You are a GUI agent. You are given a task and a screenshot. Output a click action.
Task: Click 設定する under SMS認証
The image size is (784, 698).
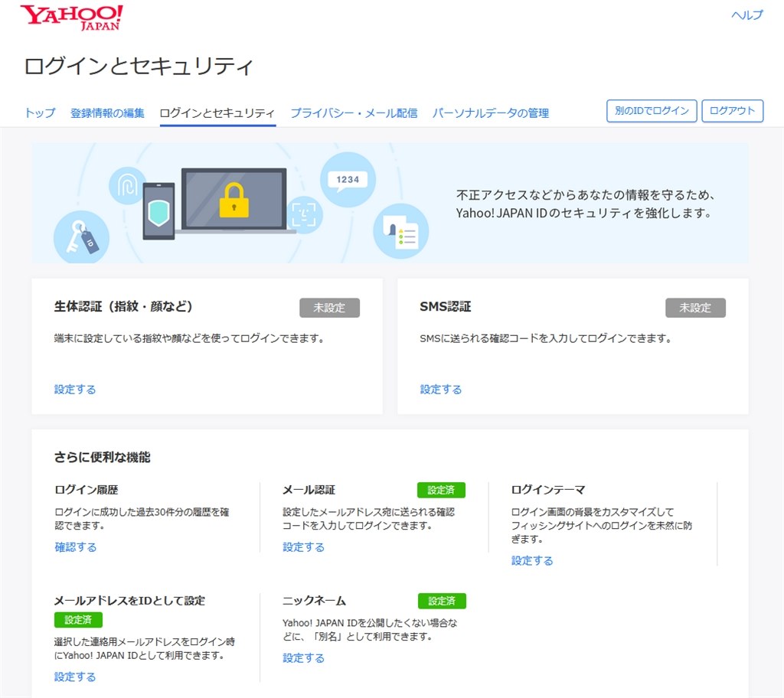pyautogui.click(x=441, y=389)
